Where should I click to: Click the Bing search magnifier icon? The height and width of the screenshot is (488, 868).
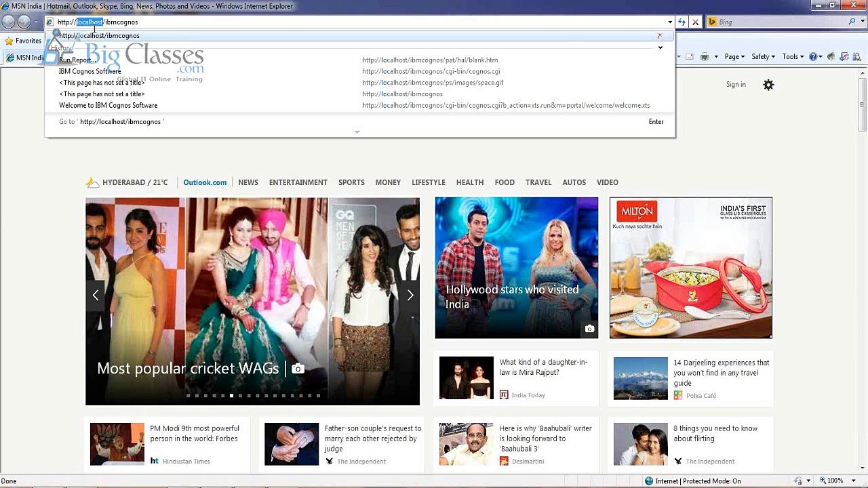pyautogui.click(x=852, y=22)
